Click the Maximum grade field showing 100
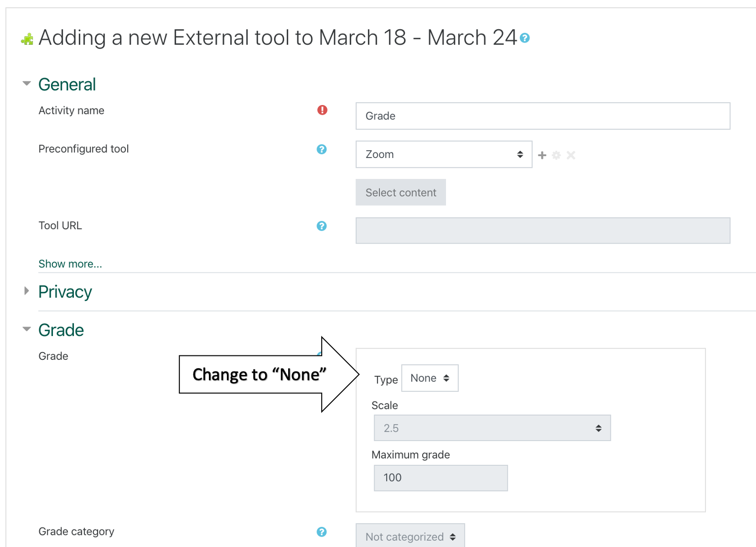The image size is (756, 547). (440, 478)
